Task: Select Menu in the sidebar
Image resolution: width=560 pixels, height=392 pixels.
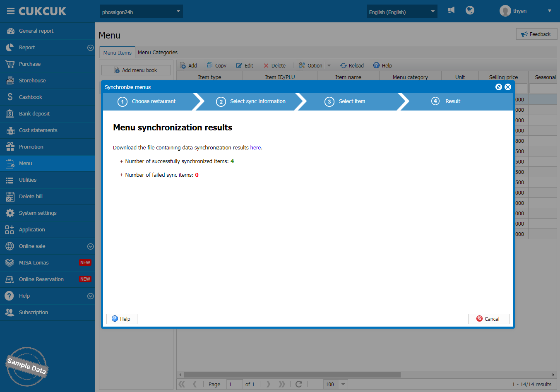Action: 48,164
